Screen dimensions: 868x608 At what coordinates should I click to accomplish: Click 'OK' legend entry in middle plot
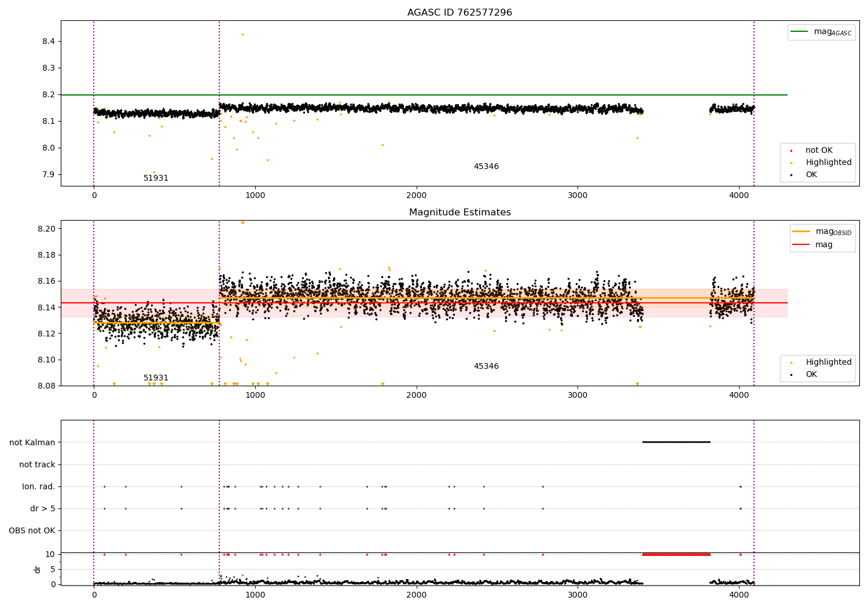804,374
